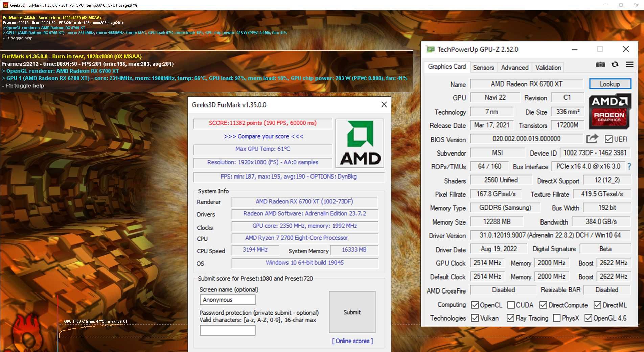This screenshot has height=352, width=644.
Task: Click the CPU AMD Ryzen 7 2700 value
Action: pyautogui.click(x=304, y=238)
